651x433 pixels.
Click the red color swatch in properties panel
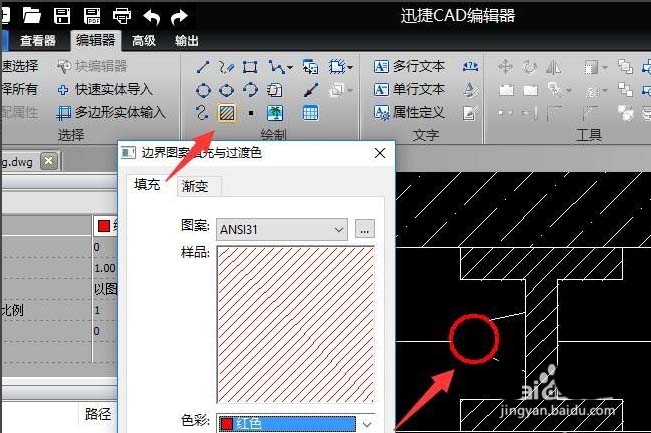point(103,226)
